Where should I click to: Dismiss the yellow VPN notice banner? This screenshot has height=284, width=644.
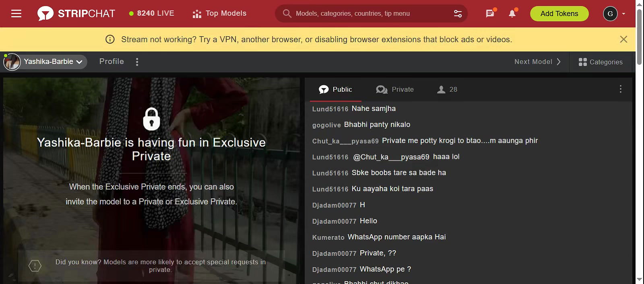(623, 39)
